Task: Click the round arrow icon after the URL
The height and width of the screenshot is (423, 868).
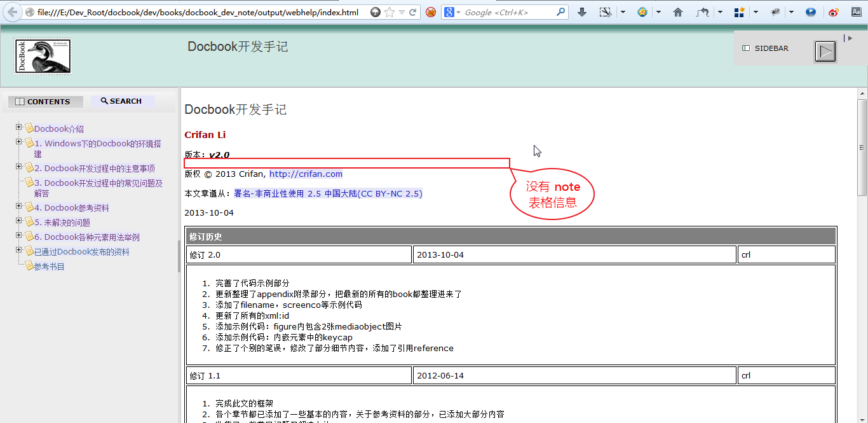Action: [x=376, y=12]
